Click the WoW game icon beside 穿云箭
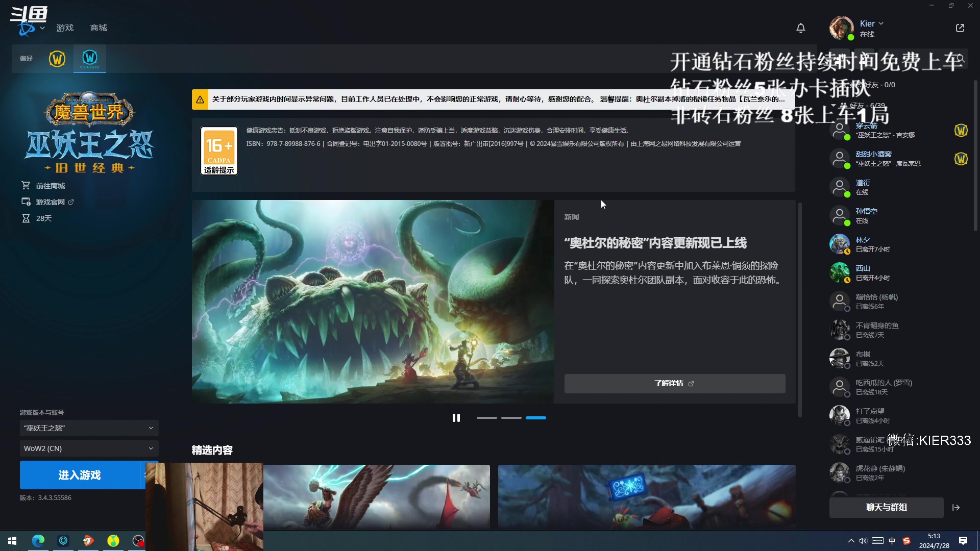The width and height of the screenshot is (980, 551). [961, 130]
